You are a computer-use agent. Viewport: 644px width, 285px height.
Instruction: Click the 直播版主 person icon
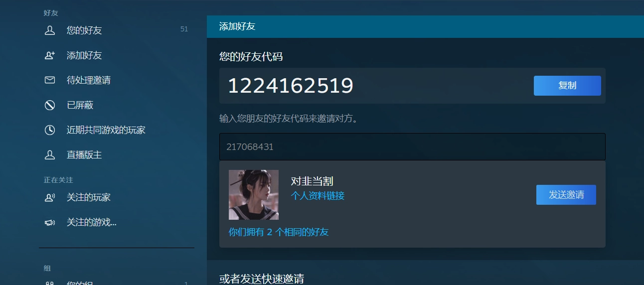(x=50, y=155)
